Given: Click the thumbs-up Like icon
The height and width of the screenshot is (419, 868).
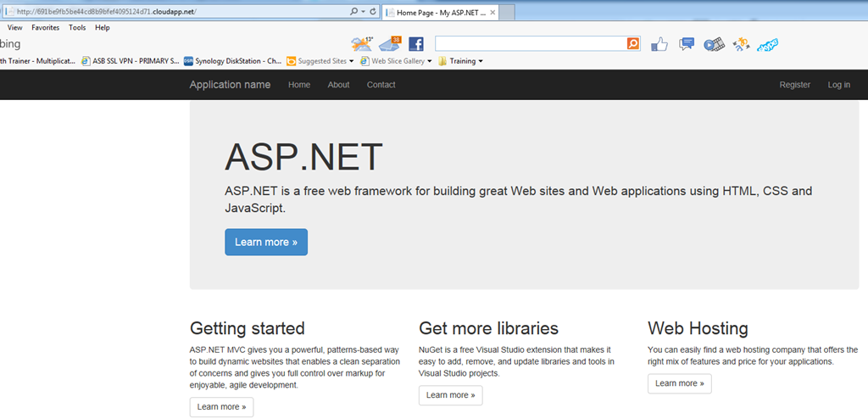Looking at the screenshot, I should pyautogui.click(x=659, y=44).
